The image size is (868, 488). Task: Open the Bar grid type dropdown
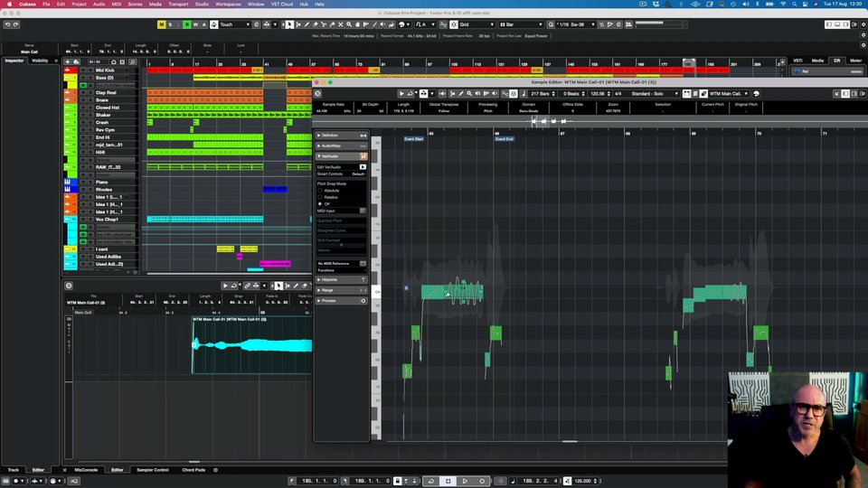coord(521,24)
